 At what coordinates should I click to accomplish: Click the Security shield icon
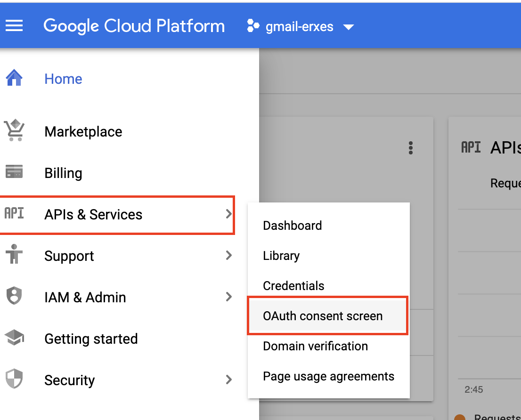click(x=14, y=379)
